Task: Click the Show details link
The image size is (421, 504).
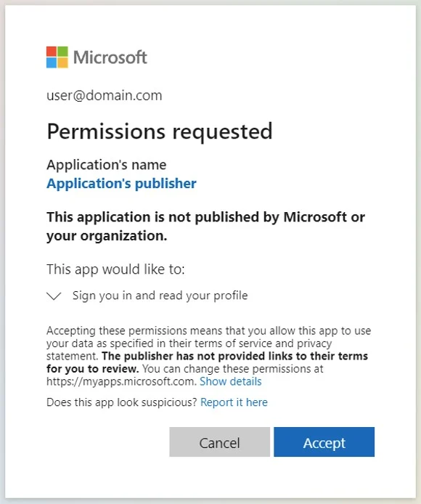Action: 230,381
